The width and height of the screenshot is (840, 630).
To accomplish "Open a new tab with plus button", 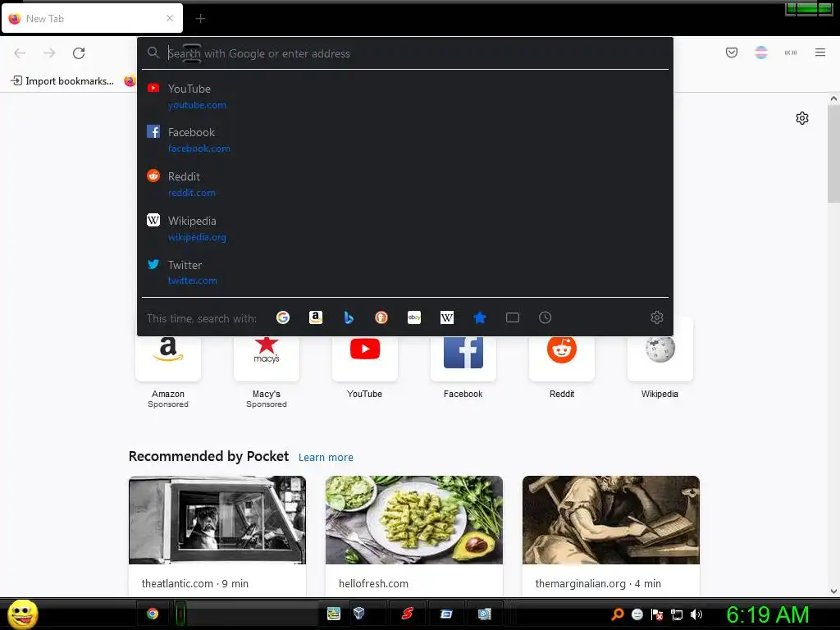I will point(200,19).
